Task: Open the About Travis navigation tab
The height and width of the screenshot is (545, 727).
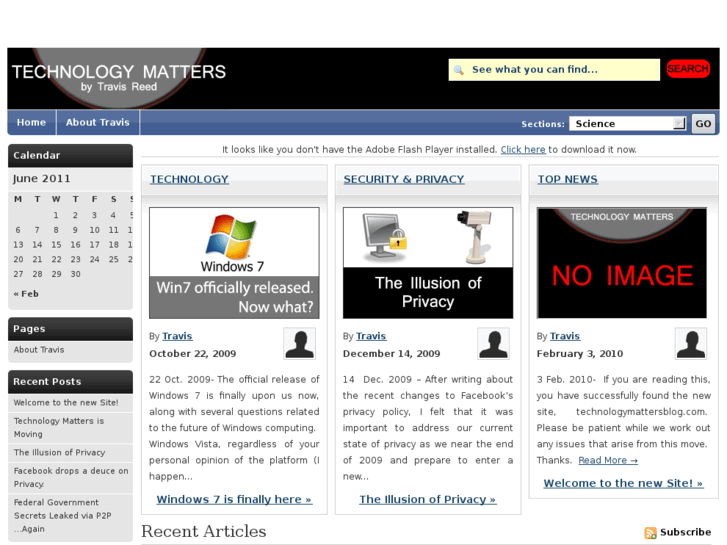Action: pyautogui.click(x=97, y=122)
